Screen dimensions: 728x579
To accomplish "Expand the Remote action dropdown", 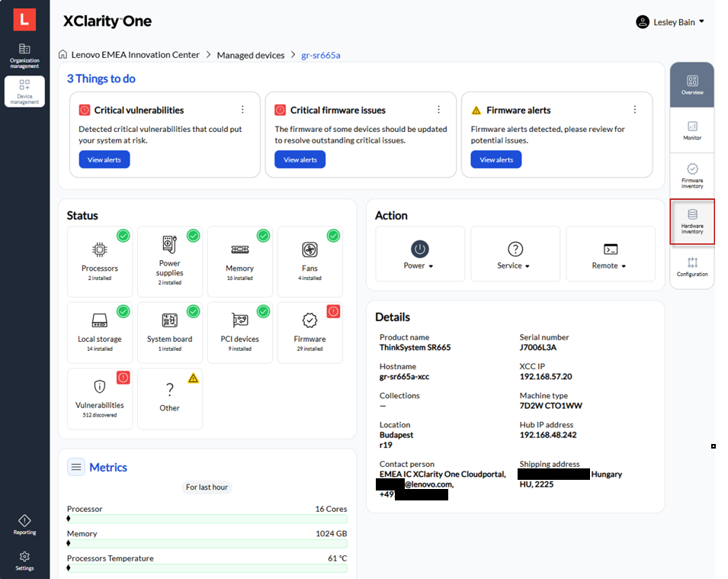I will click(x=611, y=254).
